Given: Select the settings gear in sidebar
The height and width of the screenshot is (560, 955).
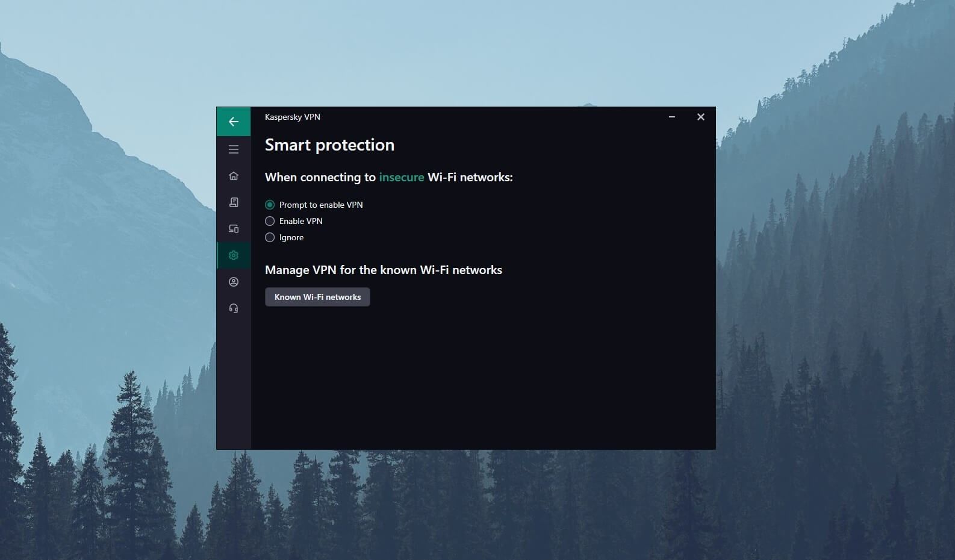Looking at the screenshot, I should coord(234,255).
